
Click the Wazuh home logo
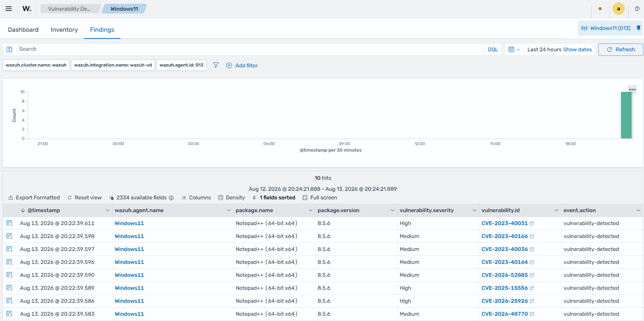27,9
